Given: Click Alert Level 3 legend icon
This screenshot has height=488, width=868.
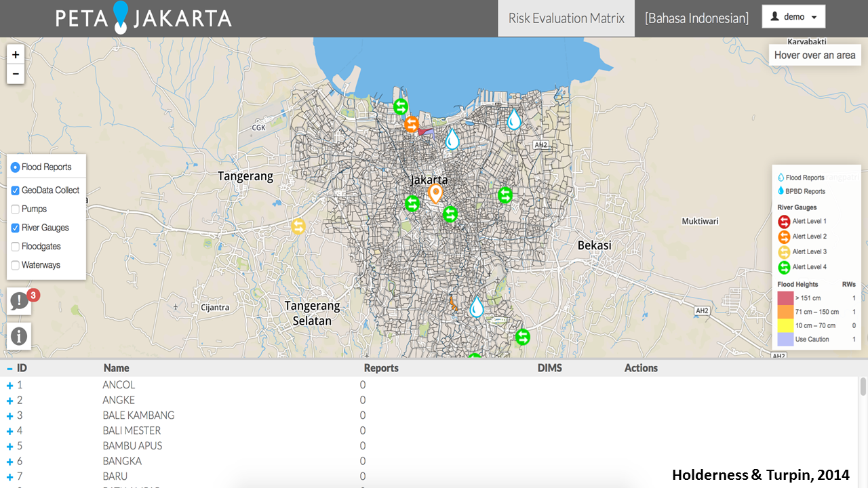Looking at the screenshot, I should click(x=784, y=252).
